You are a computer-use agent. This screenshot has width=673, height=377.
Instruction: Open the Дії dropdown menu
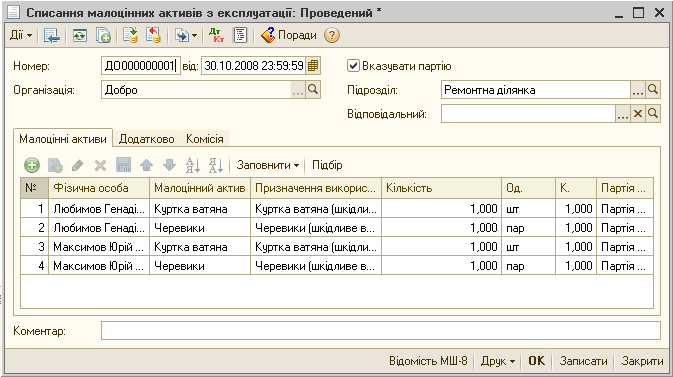click(x=21, y=35)
